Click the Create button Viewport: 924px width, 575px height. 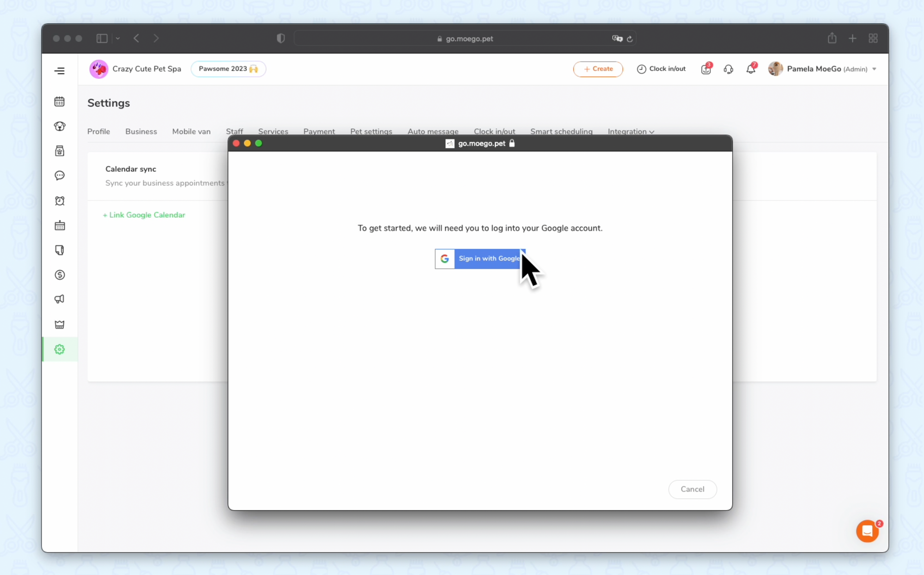click(x=598, y=69)
